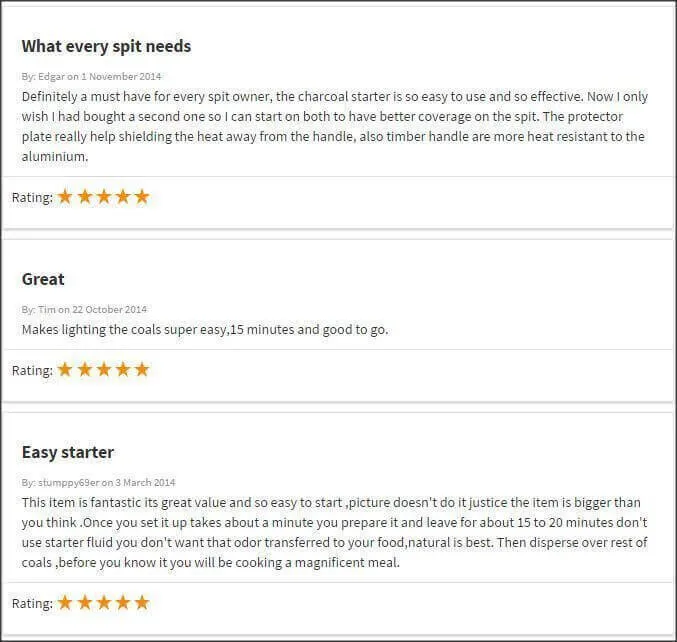Click Tim's review text about lighting the coals
The image size is (677, 642).
point(205,329)
